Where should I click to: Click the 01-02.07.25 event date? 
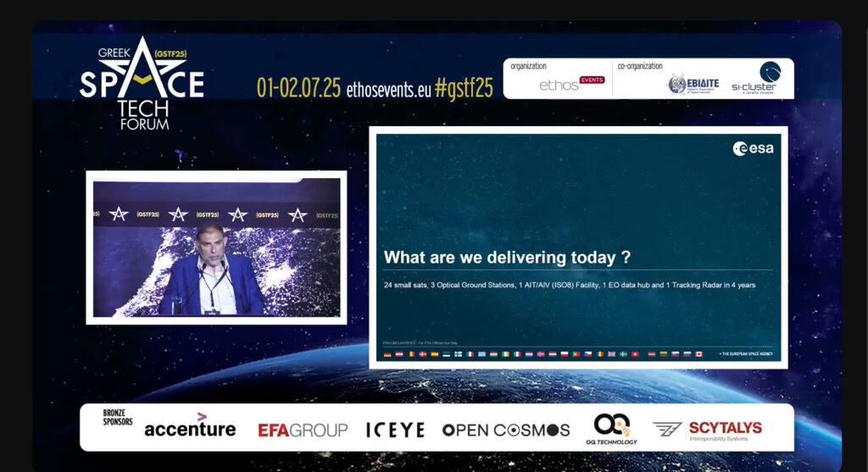299,88
